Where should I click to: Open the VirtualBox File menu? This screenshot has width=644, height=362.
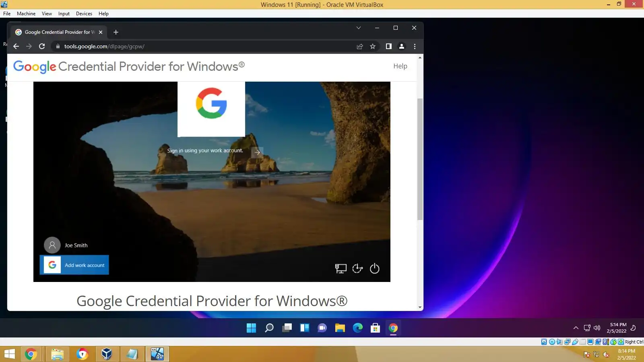tap(7, 14)
